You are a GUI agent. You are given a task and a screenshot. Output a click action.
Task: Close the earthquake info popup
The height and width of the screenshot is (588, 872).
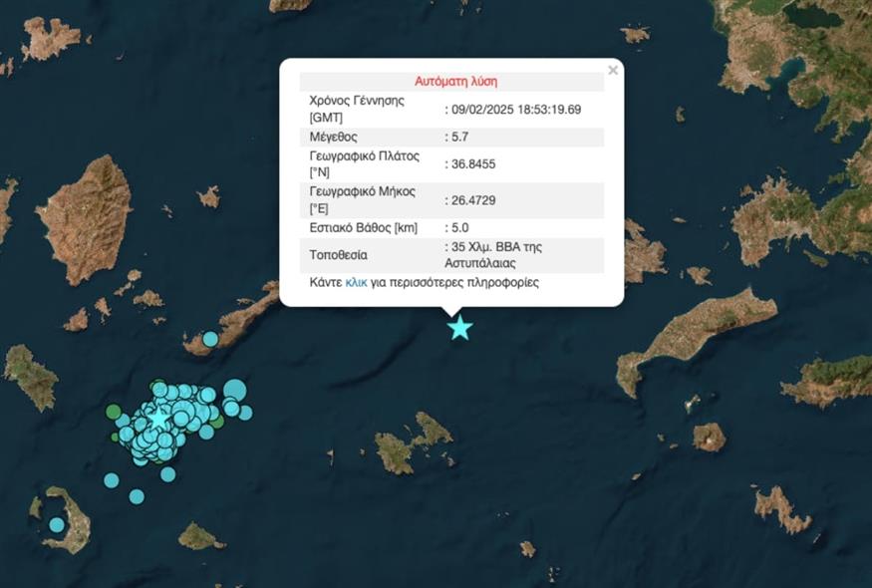613,70
